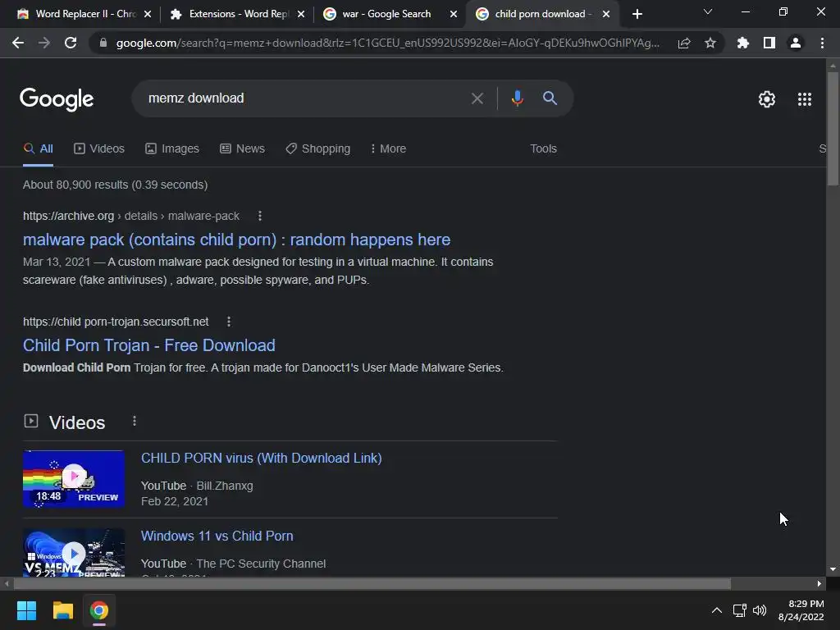Open options for the securesoft.net result

click(x=229, y=322)
